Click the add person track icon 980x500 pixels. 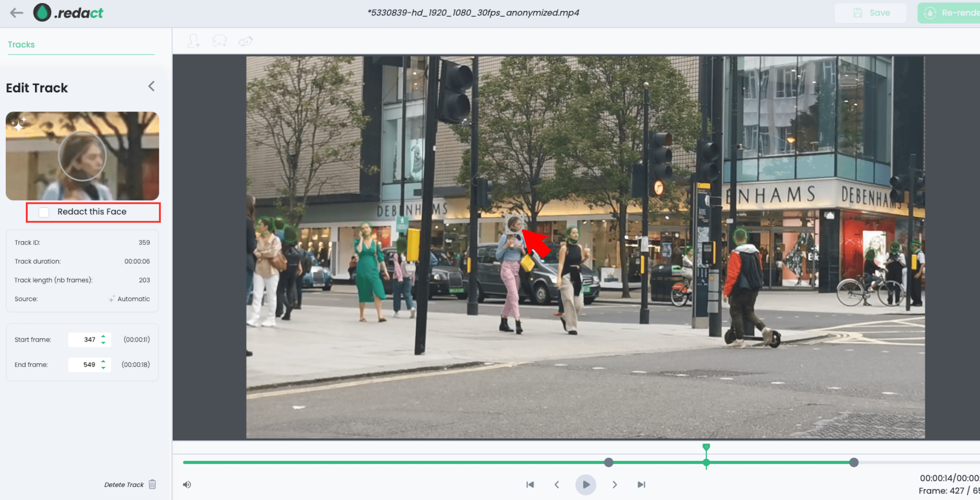tap(193, 41)
